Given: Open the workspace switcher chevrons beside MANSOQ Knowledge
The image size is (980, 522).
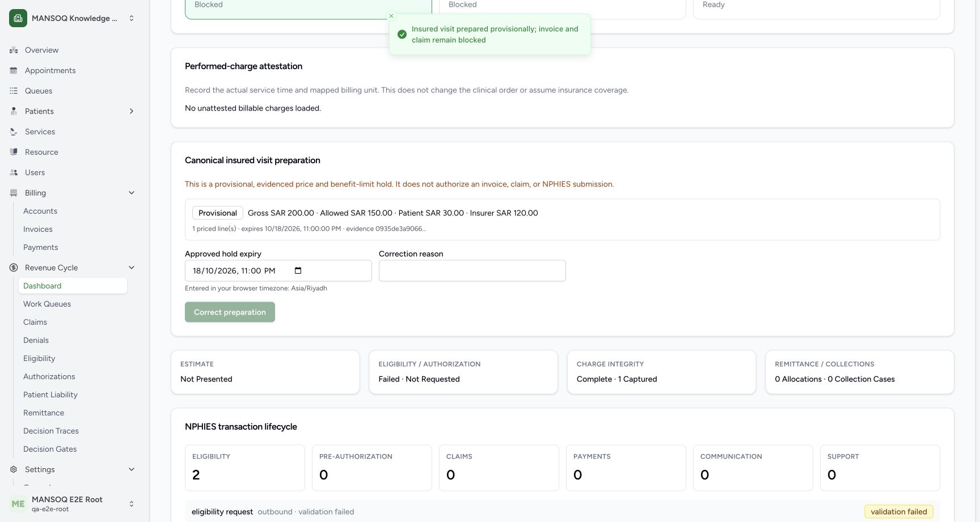Looking at the screenshot, I should [x=132, y=18].
